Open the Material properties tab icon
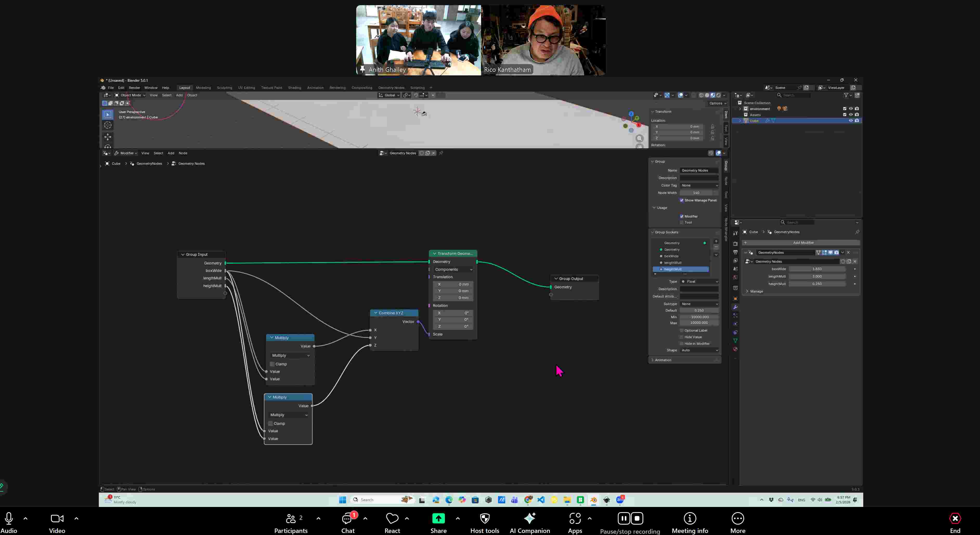The height and width of the screenshot is (535, 980). (735, 349)
